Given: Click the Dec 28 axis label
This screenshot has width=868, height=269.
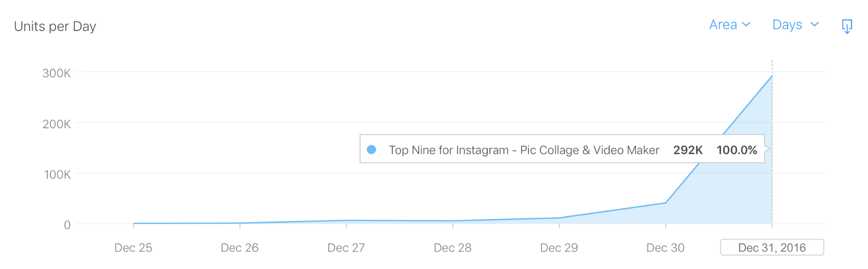Looking at the screenshot, I should (x=452, y=248).
